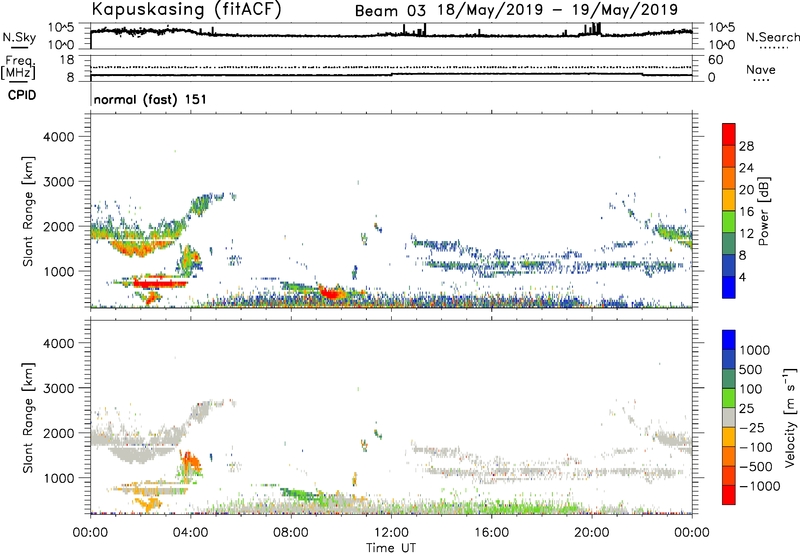Pick the light green 25-100 Velocity colorbar segment
Screen dimensions: 800x554
tap(729, 398)
